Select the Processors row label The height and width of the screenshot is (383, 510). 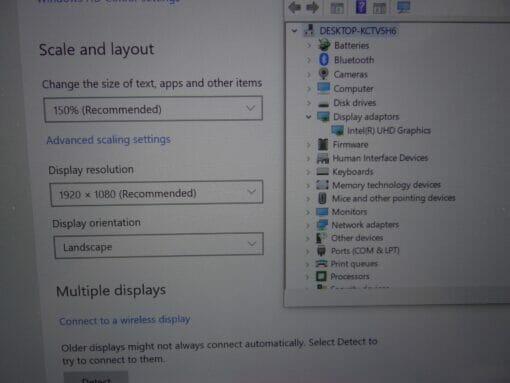(350, 276)
